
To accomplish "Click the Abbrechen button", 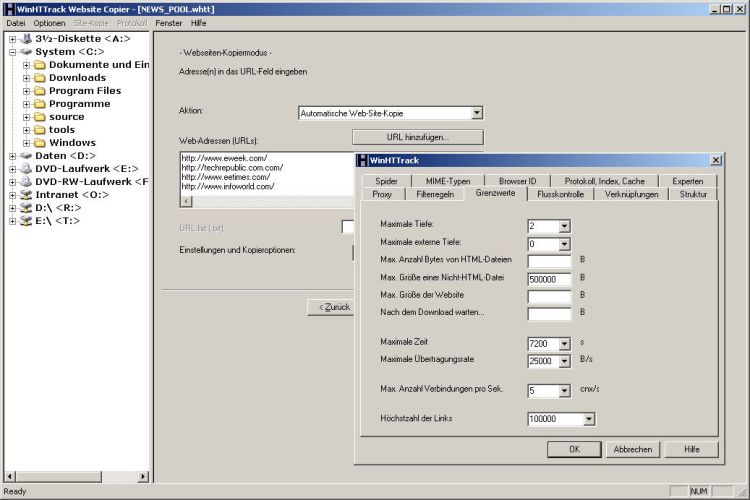I will tap(632, 449).
